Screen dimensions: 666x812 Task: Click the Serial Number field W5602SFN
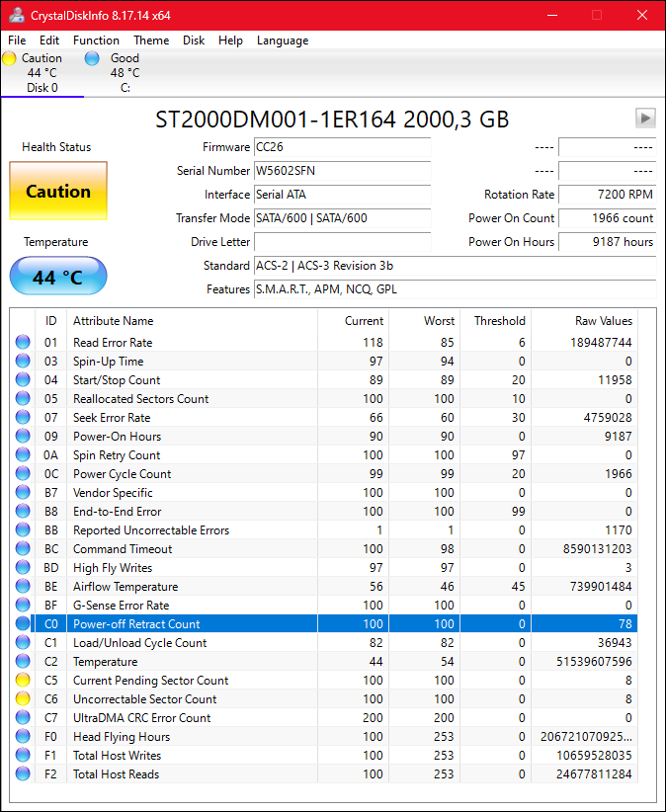pos(342,171)
